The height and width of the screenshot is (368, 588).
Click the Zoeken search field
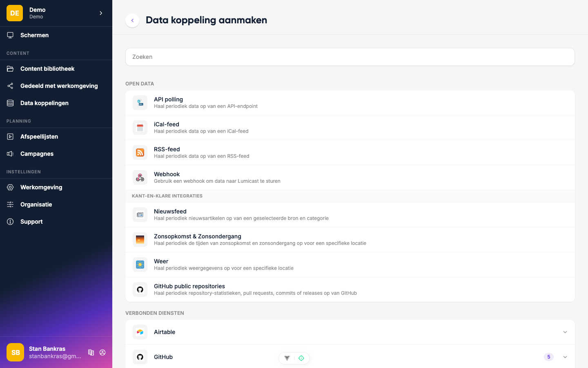tap(350, 57)
